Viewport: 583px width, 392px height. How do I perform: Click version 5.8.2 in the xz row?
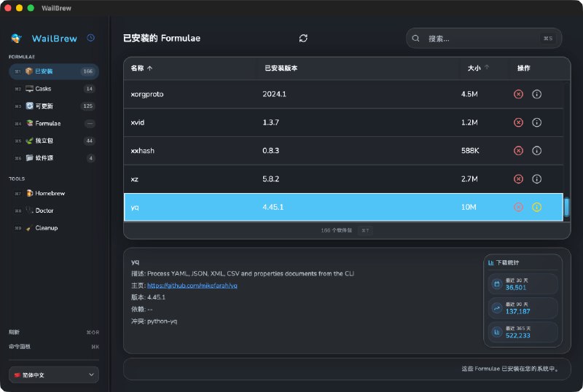point(270,179)
